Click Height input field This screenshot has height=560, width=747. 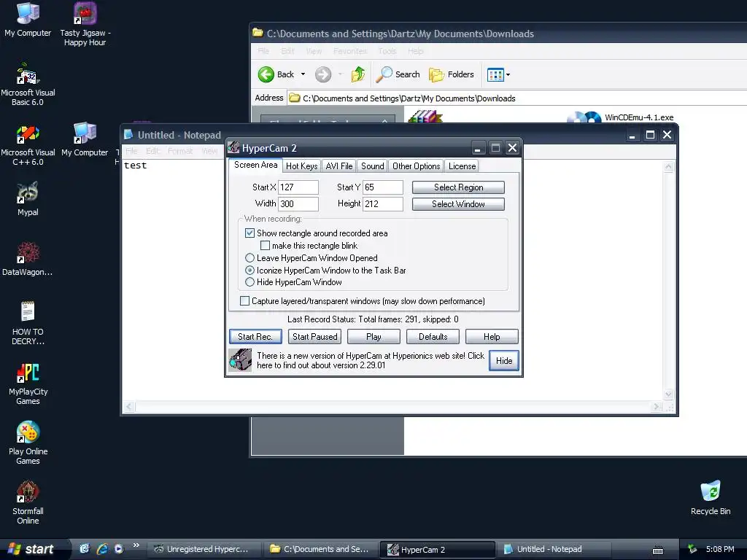pyautogui.click(x=383, y=204)
